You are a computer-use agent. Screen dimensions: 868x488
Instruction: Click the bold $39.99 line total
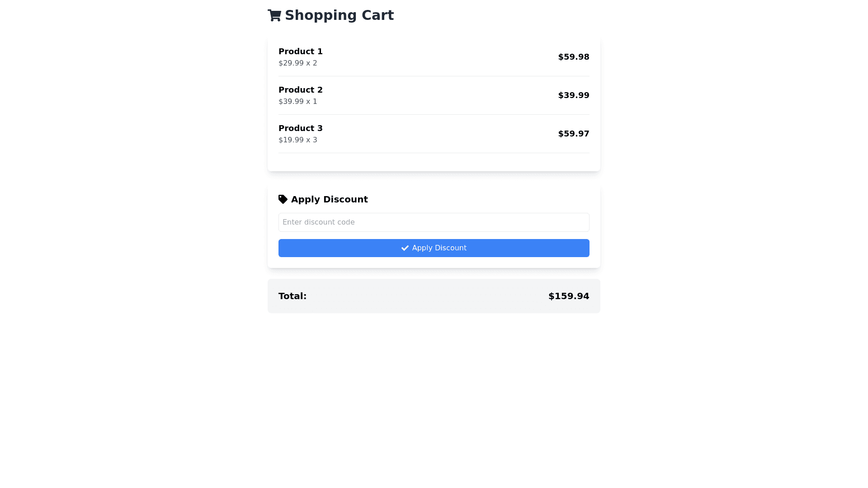pyautogui.click(x=573, y=95)
